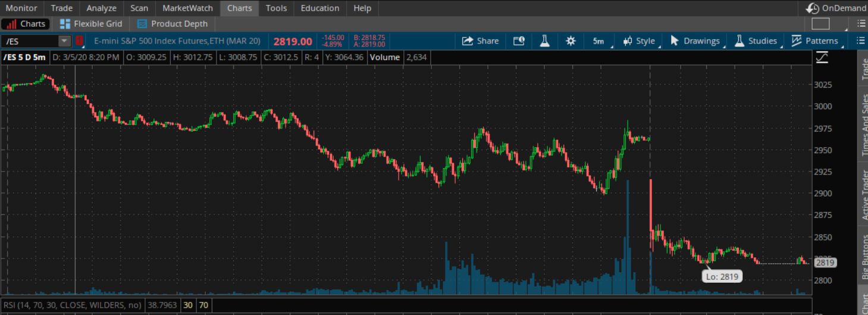Viewport: 868px width, 315px height.
Task: Toggle the Big Buttons side panel
Action: (x=864, y=257)
